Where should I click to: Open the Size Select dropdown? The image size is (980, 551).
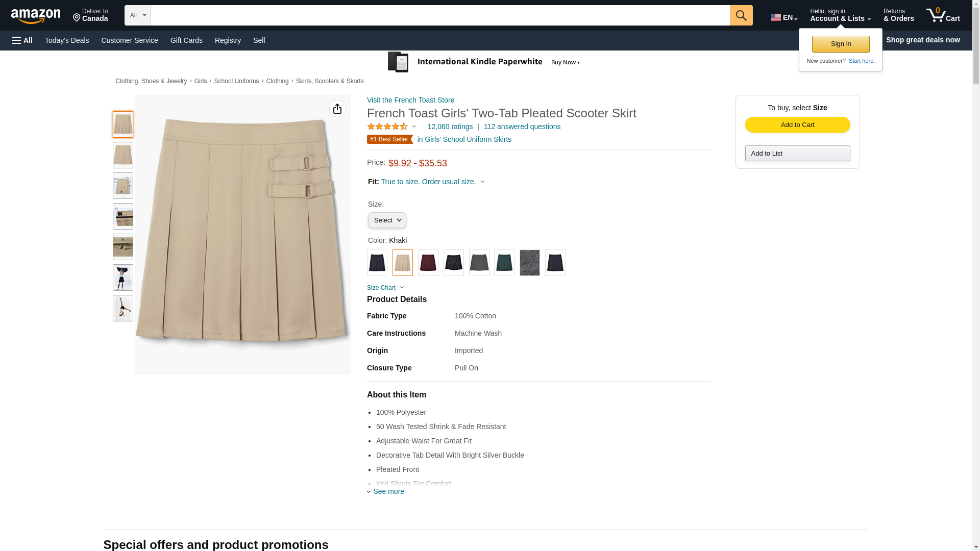pos(387,220)
